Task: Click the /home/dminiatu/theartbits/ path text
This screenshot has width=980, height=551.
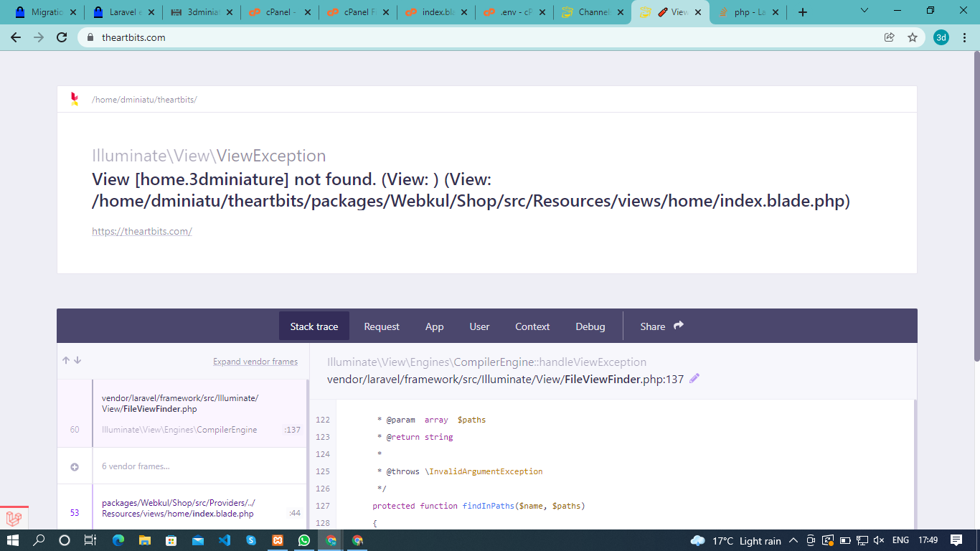Action: click(144, 100)
